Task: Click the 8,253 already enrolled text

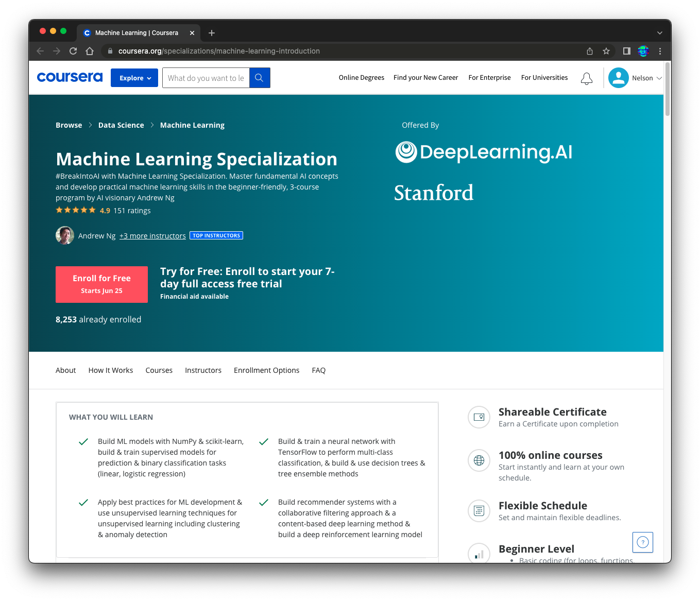Action: pyautogui.click(x=98, y=319)
